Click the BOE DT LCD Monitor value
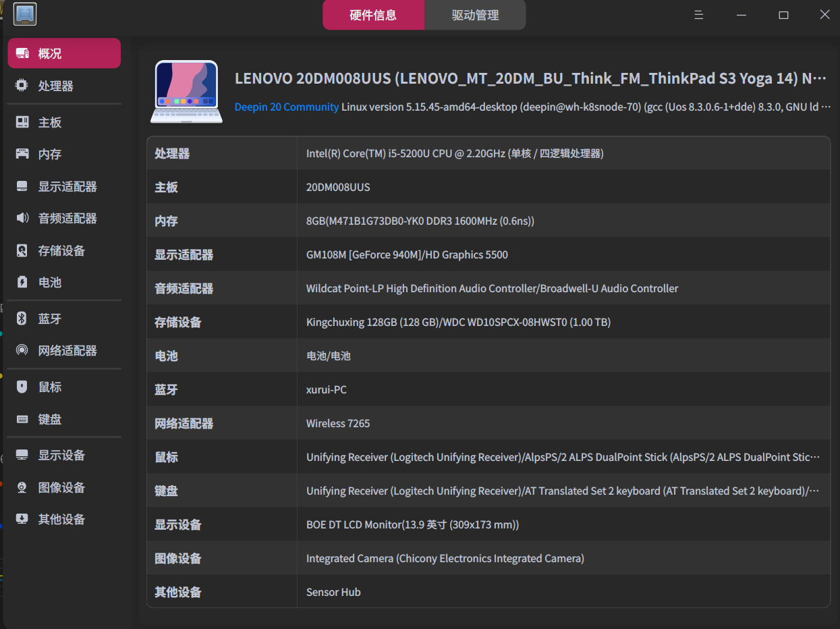This screenshot has width=840, height=629. (413, 524)
